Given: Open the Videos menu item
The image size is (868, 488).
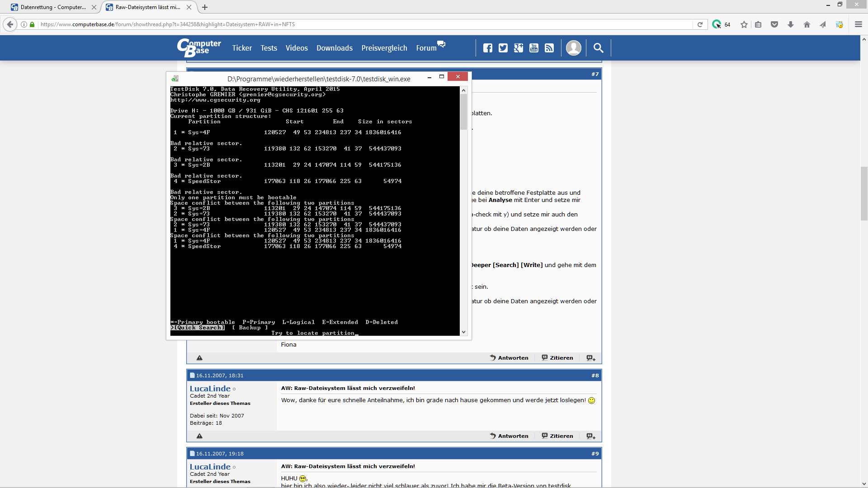Looking at the screenshot, I should click(297, 48).
